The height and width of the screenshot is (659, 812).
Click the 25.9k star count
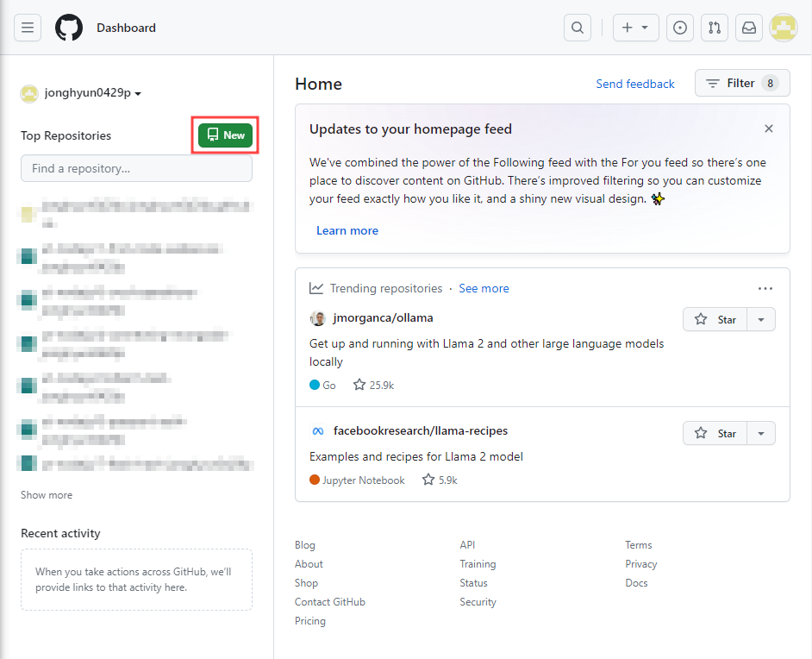click(373, 385)
